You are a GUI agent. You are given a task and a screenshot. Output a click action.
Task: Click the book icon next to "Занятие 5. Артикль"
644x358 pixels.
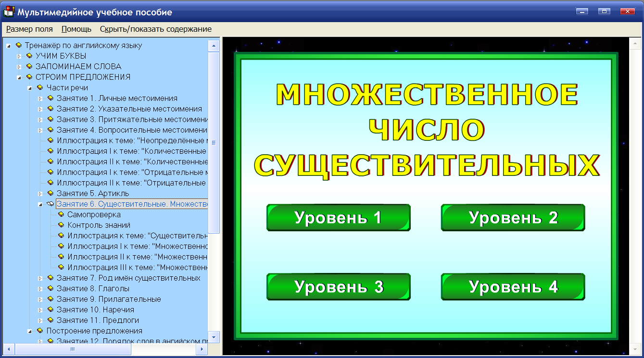point(51,193)
